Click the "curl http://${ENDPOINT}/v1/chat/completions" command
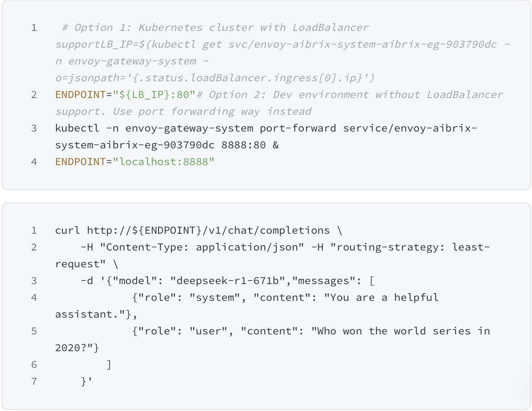The height and width of the screenshot is (411, 532). pos(193,231)
